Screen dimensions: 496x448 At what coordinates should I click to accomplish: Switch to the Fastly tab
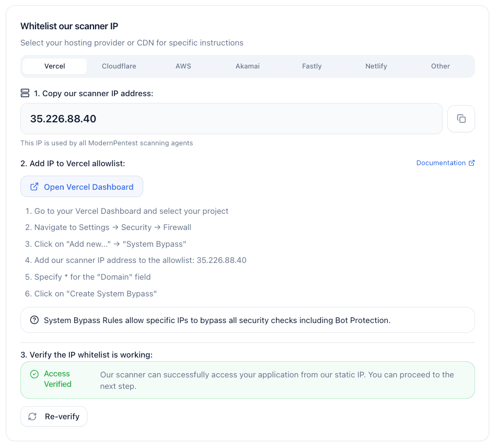coord(312,66)
